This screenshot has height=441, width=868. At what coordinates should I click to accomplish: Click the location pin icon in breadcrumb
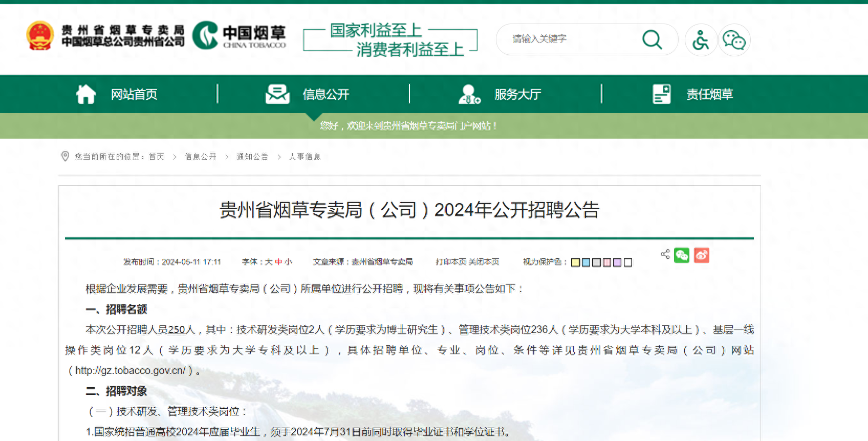click(x=65, y=156)
